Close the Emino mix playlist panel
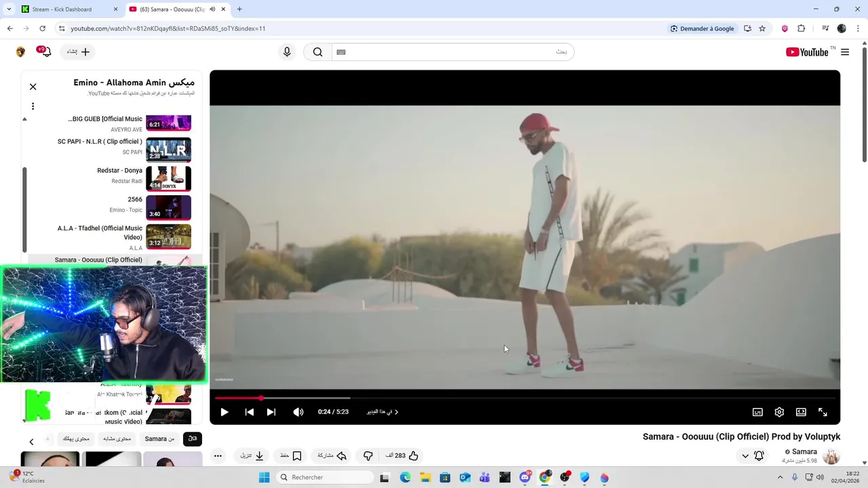Viewport: 868px width, 488px height. point(33,87)
